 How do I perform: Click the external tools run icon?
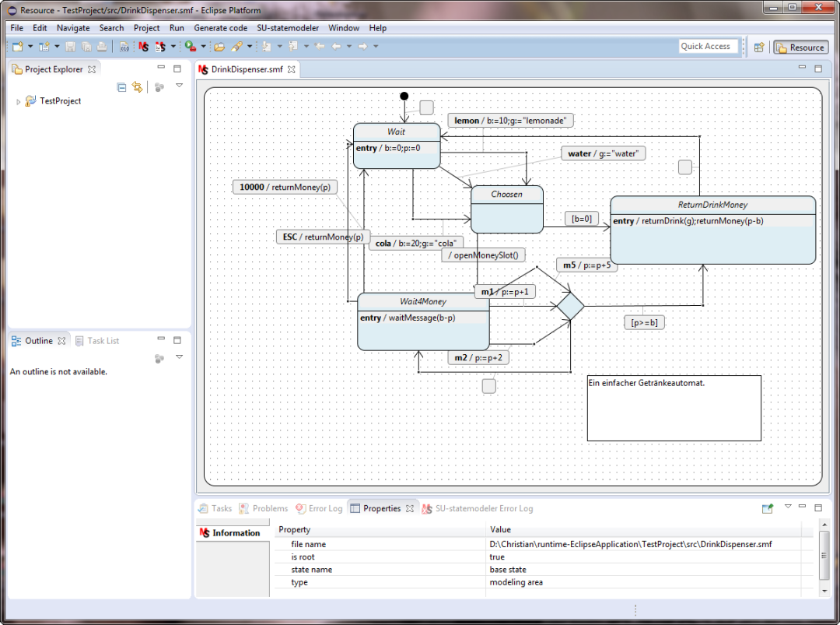pyautogui.click(x=191, y=47)
